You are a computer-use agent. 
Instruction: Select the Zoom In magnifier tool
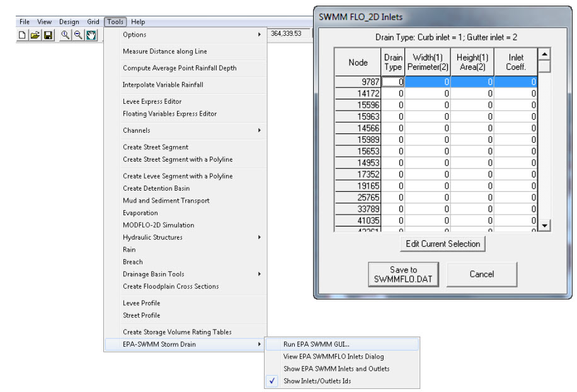point(65,35)
